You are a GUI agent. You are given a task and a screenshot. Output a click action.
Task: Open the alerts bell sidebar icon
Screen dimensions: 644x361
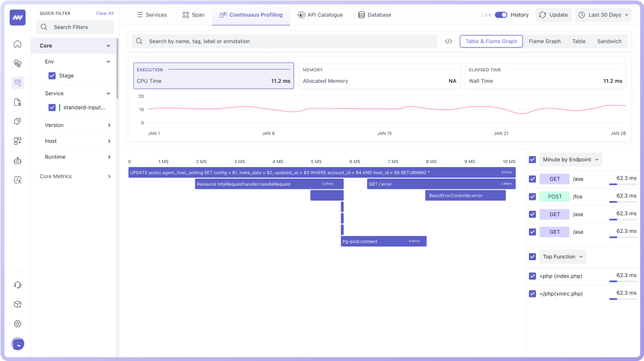pyautogui.click(x=18, y=122)
